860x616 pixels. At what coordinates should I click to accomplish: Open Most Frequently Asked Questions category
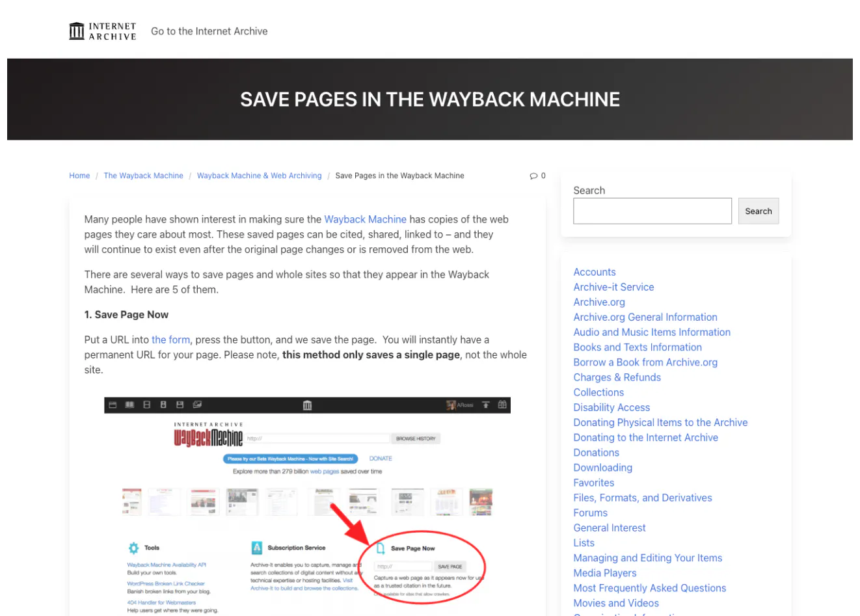(x=649, y=587)
